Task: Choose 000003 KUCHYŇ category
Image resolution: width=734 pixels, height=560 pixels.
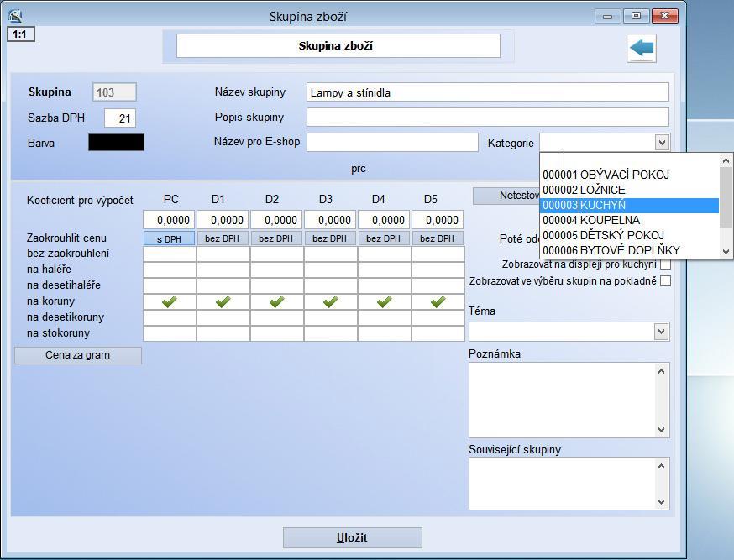Action: [629, 205]
